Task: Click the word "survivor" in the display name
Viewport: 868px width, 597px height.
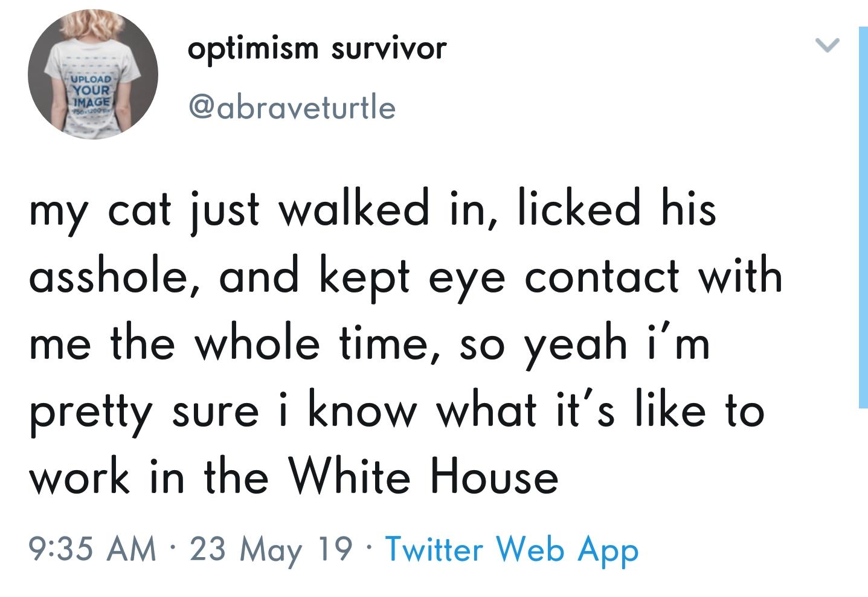Action: (x=389, y=48)
